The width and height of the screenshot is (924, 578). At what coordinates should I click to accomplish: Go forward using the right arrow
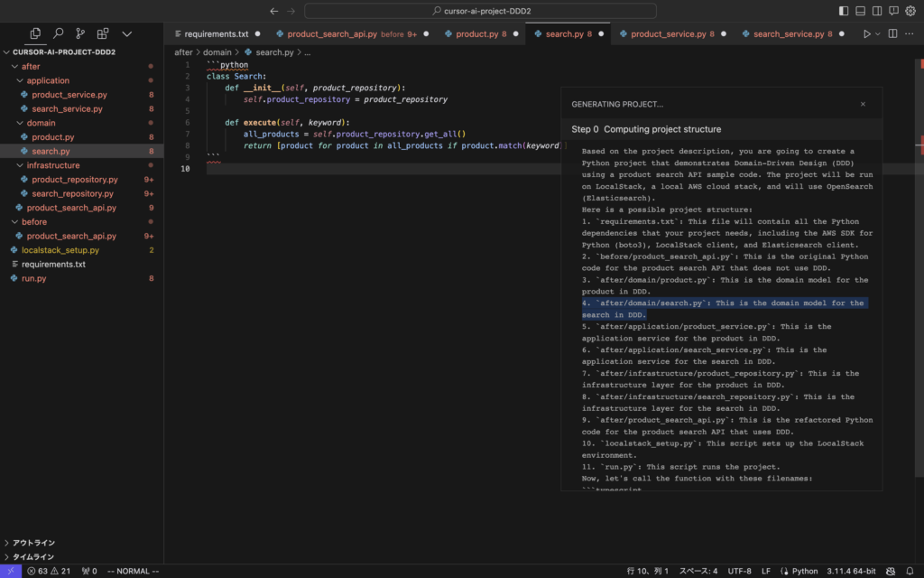pyautogui.click(x=291, y=11)
